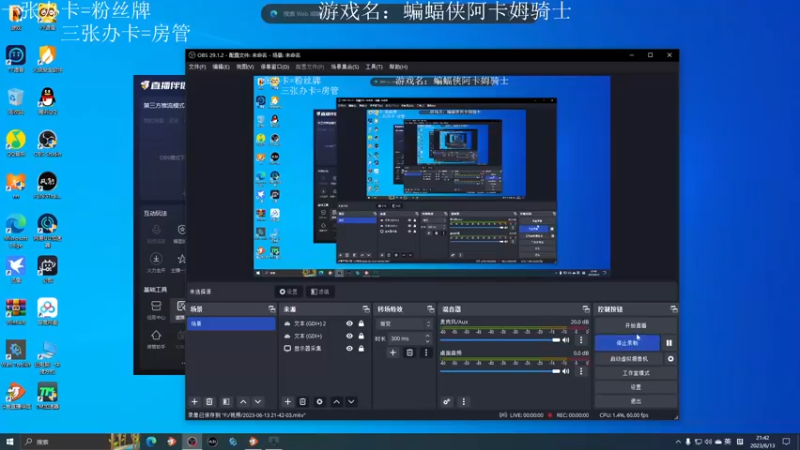Image resolution: width=800 pixels, height=450 pixels.
Task: Hide the display capture source
Action: [349, 348]
